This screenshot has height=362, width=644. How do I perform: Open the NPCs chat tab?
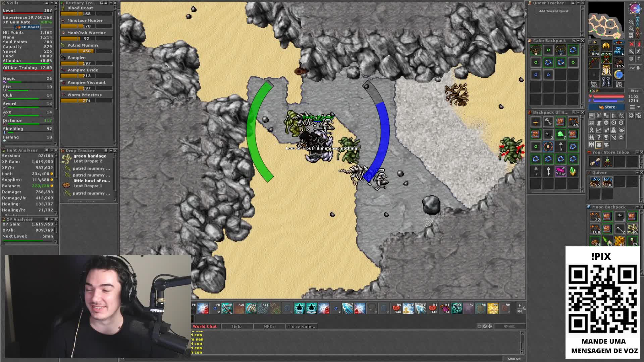[269, 326]
